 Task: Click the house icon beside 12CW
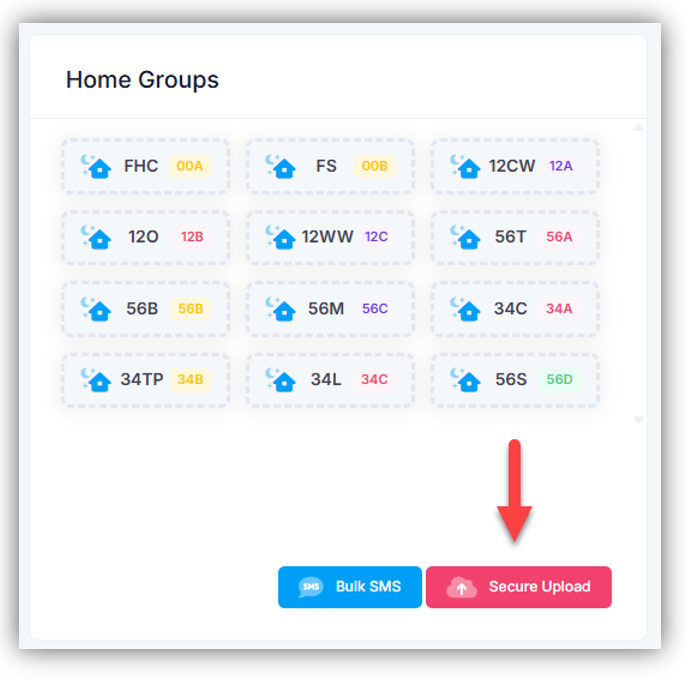click(466, 166)
